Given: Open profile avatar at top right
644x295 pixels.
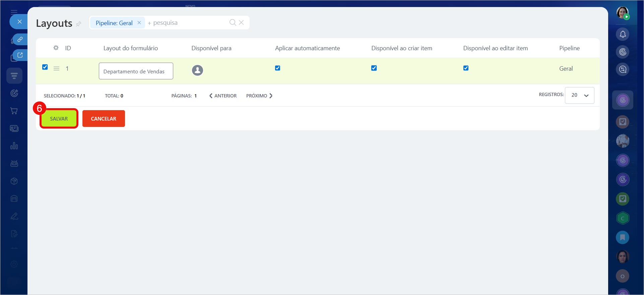Looking at the screenshot, I should [623, 13].
